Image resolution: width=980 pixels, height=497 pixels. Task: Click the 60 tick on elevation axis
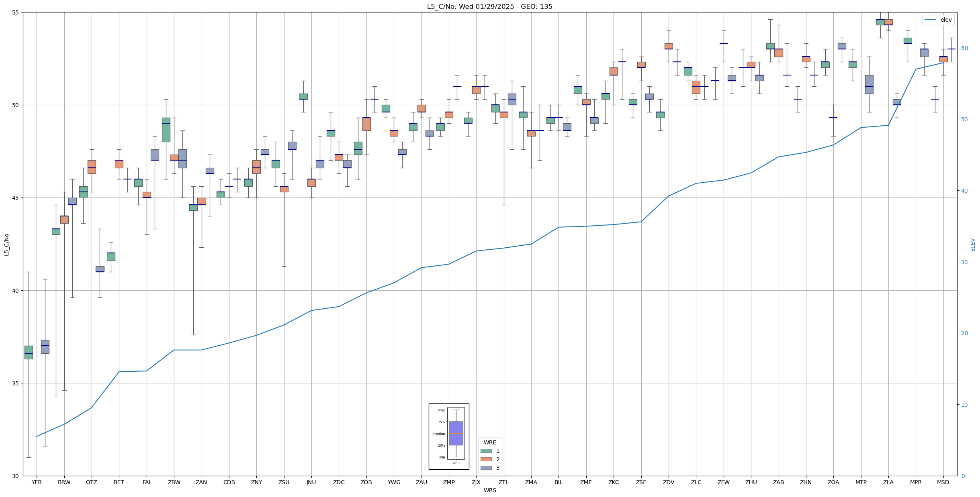(x=964, y=48)
